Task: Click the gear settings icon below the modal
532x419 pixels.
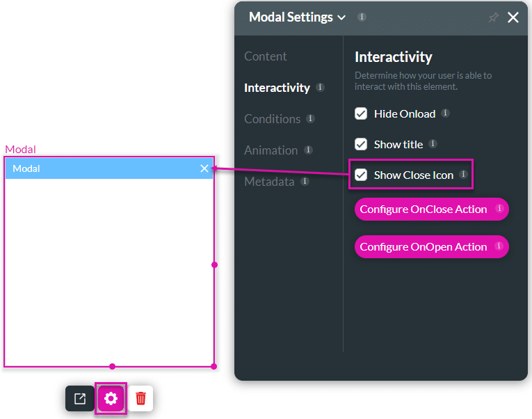Action: point(111,399)
